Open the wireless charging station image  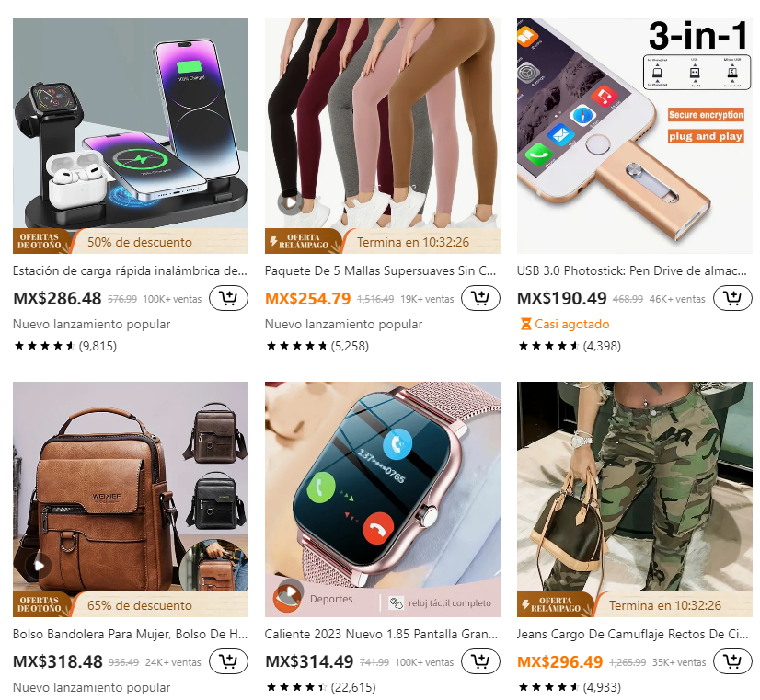tap(131, 123)
